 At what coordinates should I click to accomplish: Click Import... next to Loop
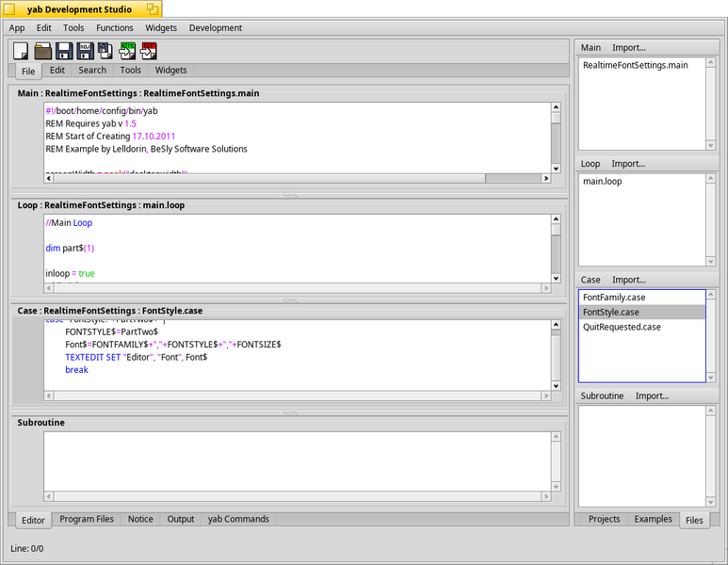coord(628,164)
